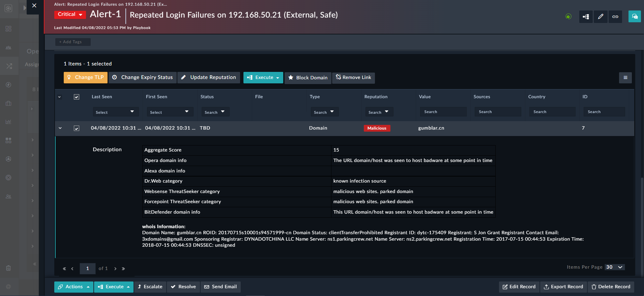
Task: Click the widgets grid icon in sidebar
Action: point(8,140)
